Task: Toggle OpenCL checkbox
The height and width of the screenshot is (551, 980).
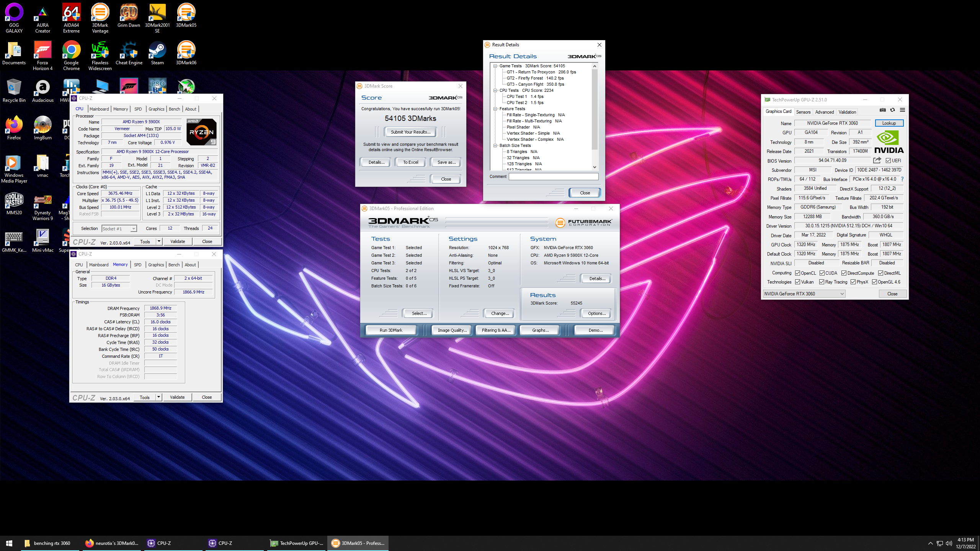Action: click(797, 273)
